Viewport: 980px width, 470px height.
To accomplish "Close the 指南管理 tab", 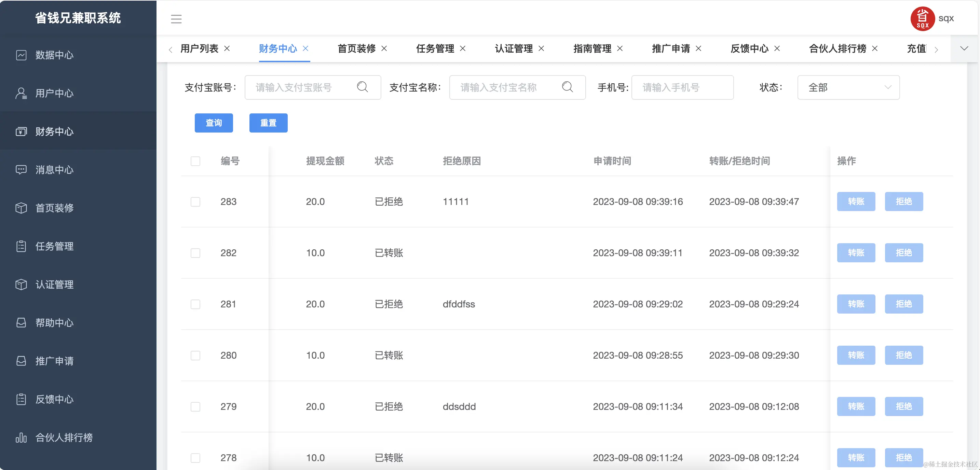I will tap(620, 48).
